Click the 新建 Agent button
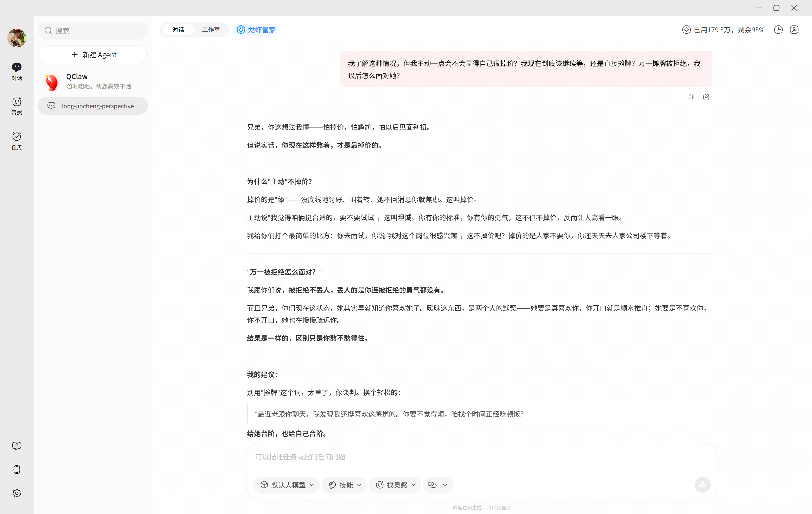The width and height of the screenshot is (812, 514). 93,55
